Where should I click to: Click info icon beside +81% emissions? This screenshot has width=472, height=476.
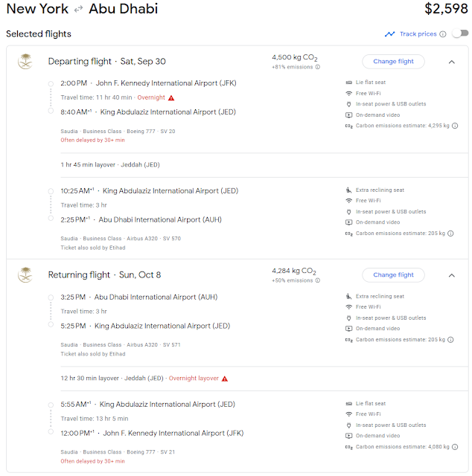318,67
